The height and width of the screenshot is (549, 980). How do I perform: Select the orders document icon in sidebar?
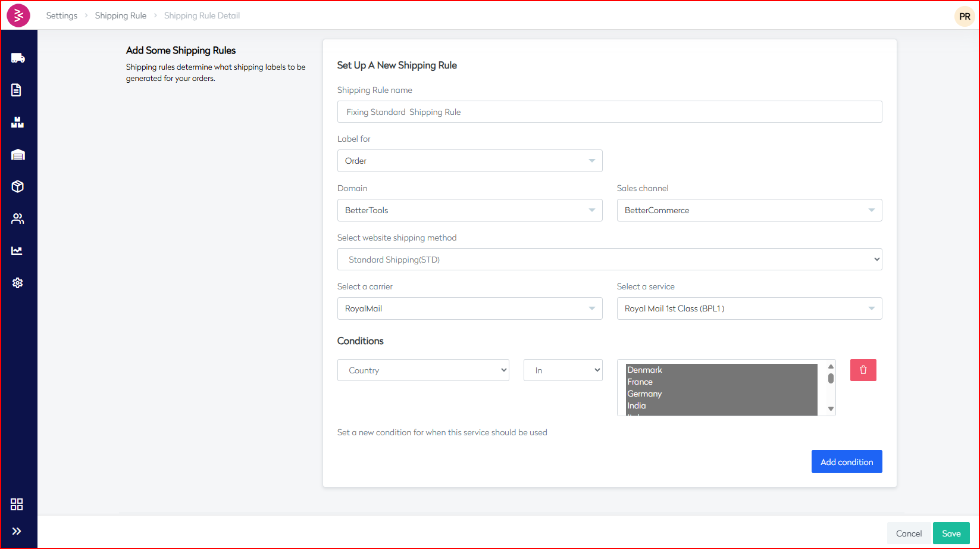pos(18,90)
